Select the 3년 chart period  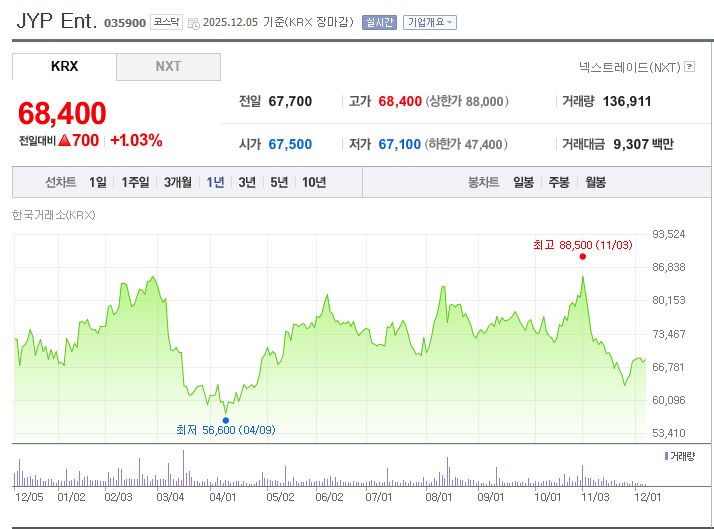[x=247, y=182]
